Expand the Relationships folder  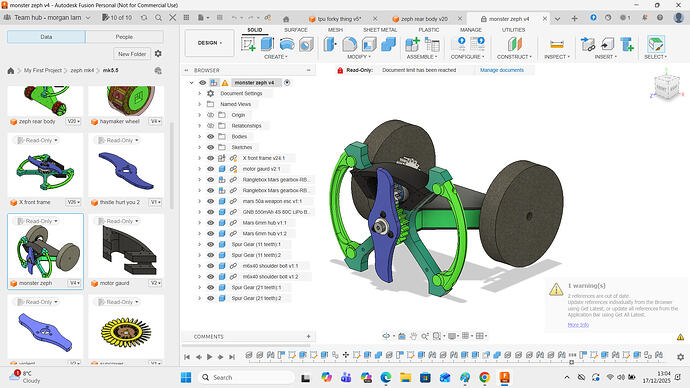pyautogui.click(x=199, y=126)
